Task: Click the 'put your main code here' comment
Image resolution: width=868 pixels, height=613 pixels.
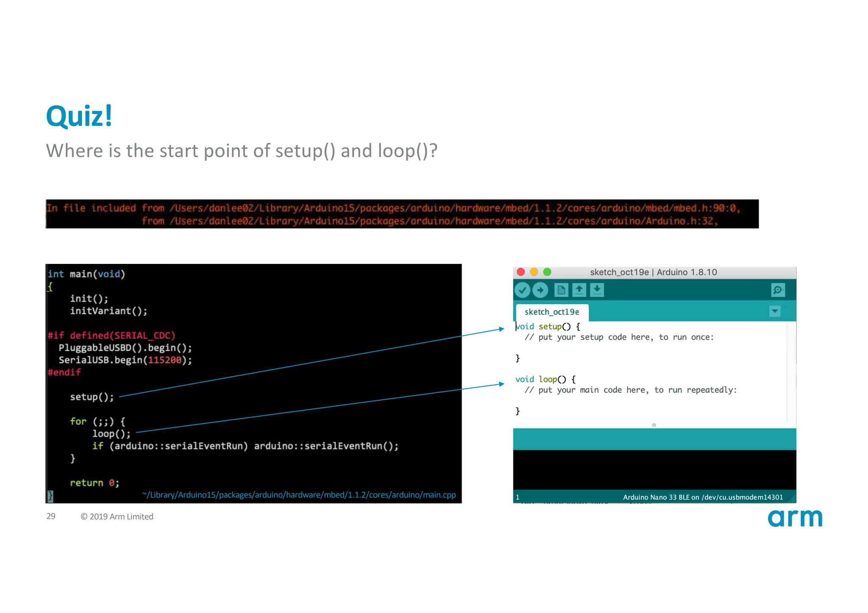Action: 631,390
